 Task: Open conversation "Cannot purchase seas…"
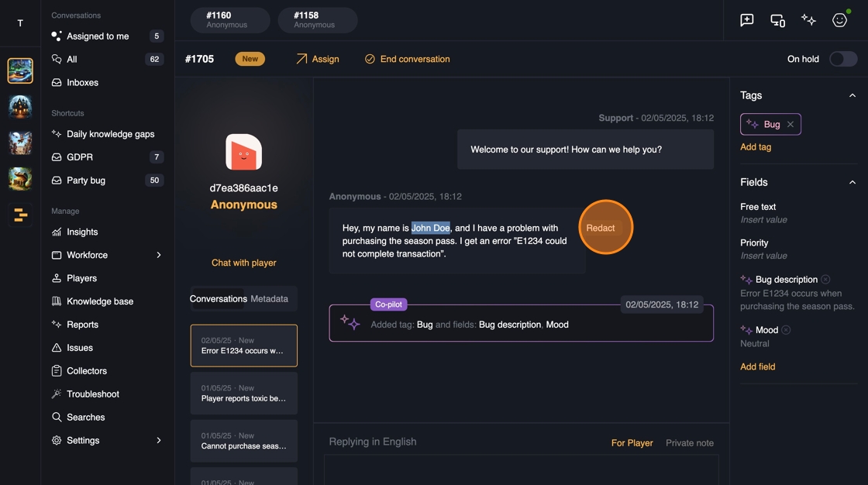[243, 441]
